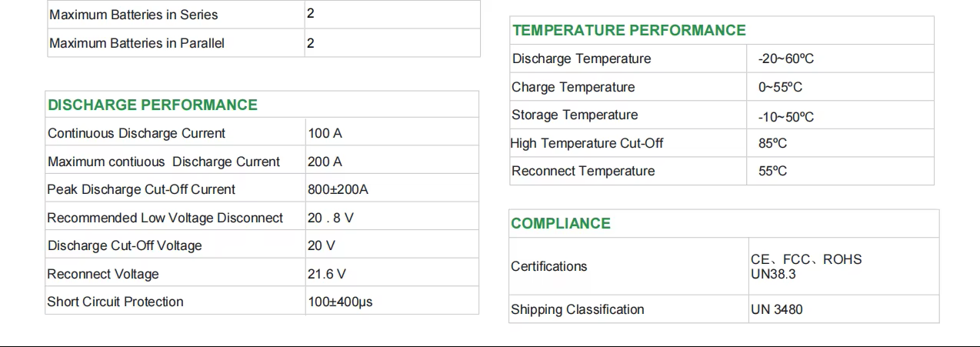Select the 100±400μs value
The image size is (980, 347).
tap(340, 302)
